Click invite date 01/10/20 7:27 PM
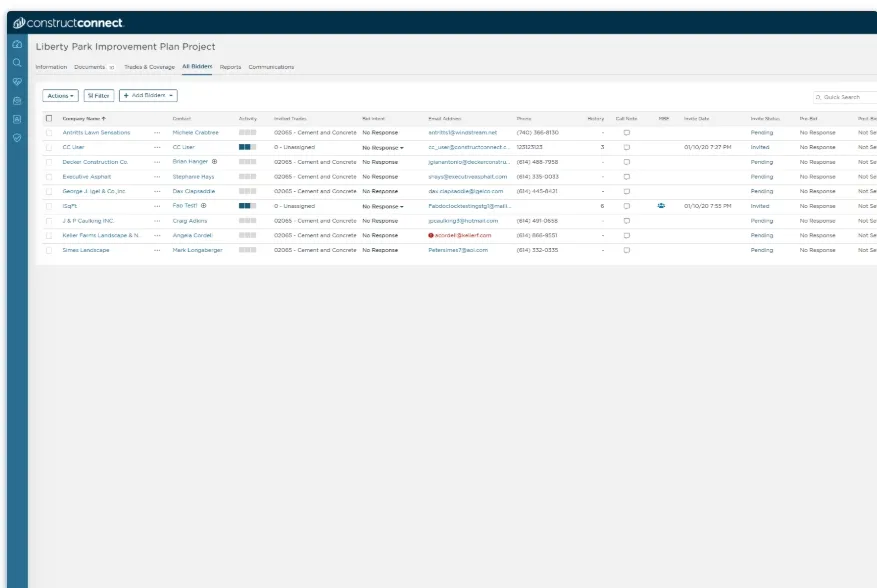This screenshot has width=877, height=588. (x=708, y=147)
